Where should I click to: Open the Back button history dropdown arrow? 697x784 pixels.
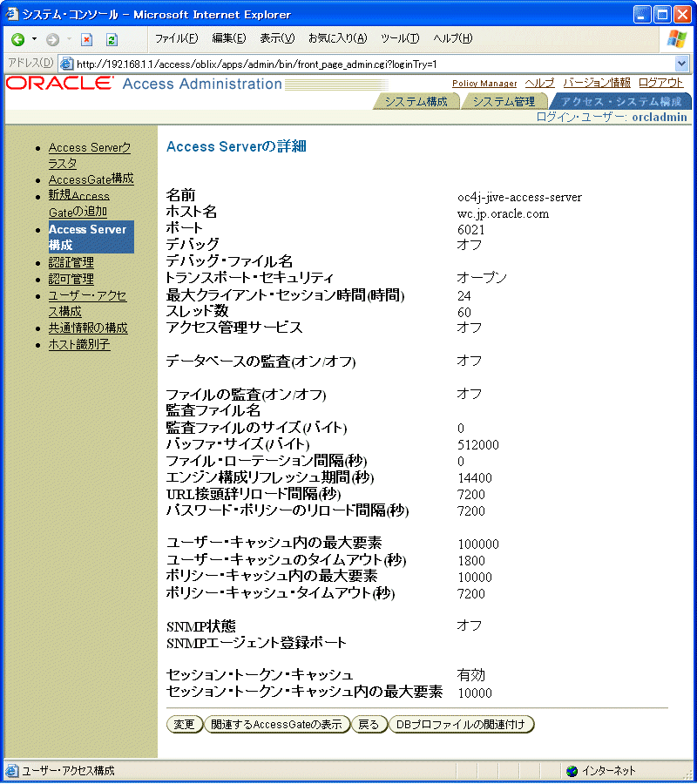click(34, 38)
